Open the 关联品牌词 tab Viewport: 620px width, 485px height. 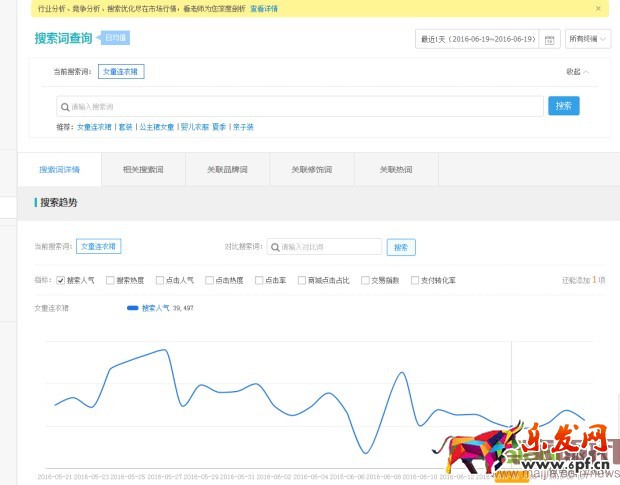click(x=227, y=170)
